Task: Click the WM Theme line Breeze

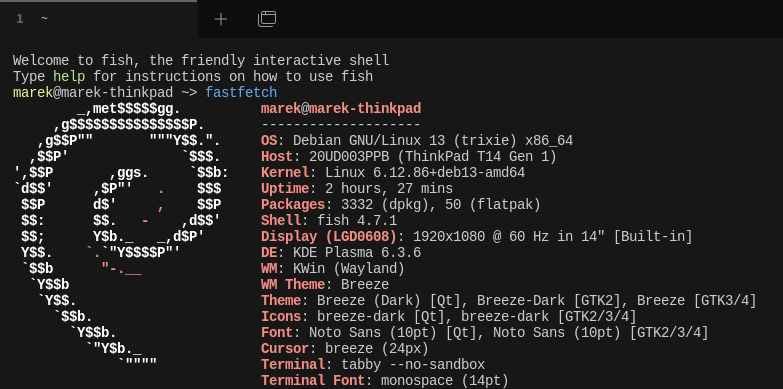Action: point(325,285)
